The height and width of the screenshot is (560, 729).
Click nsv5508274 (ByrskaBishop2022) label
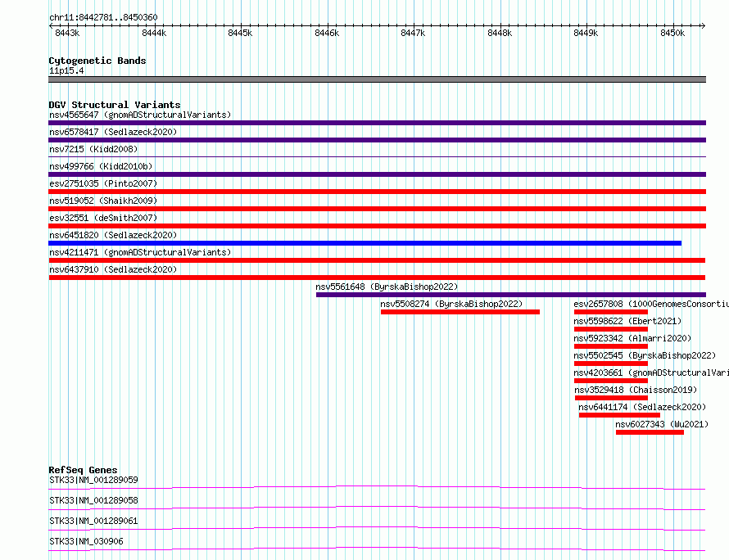[x=451, y=304]
